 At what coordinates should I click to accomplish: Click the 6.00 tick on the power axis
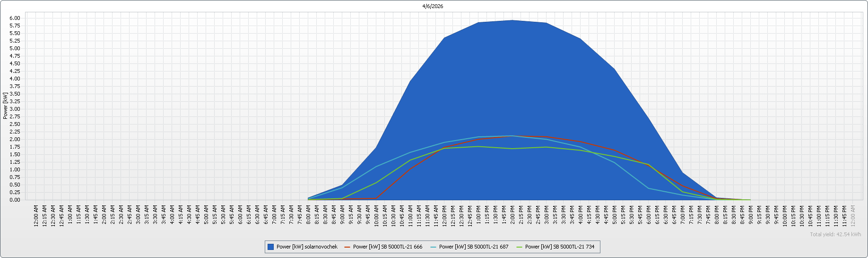[x=15, y=18]
